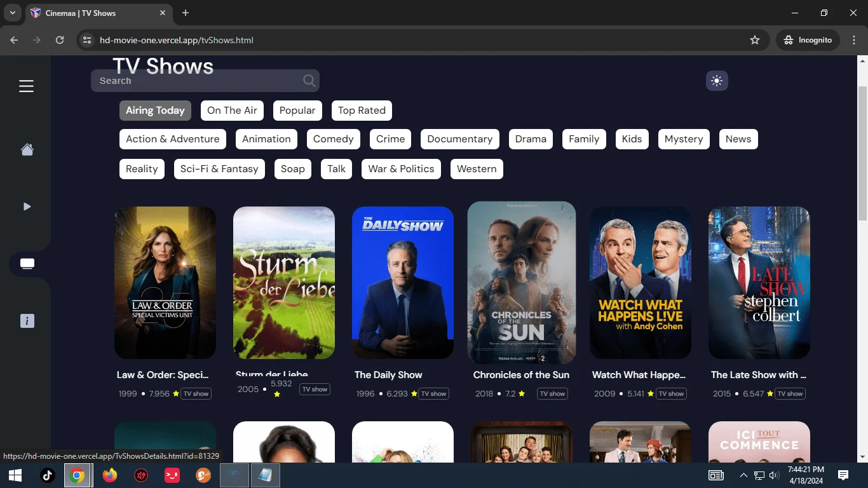Select the Popular filter

(x=297, y=111)
